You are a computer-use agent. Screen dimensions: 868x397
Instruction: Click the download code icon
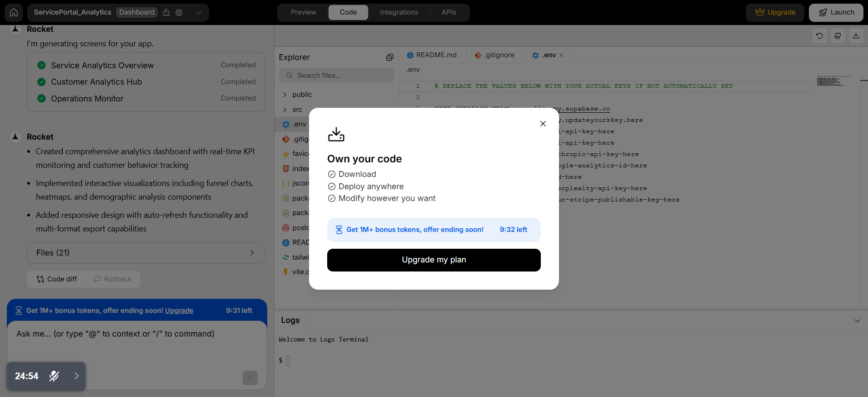click(x=856, y=35)
